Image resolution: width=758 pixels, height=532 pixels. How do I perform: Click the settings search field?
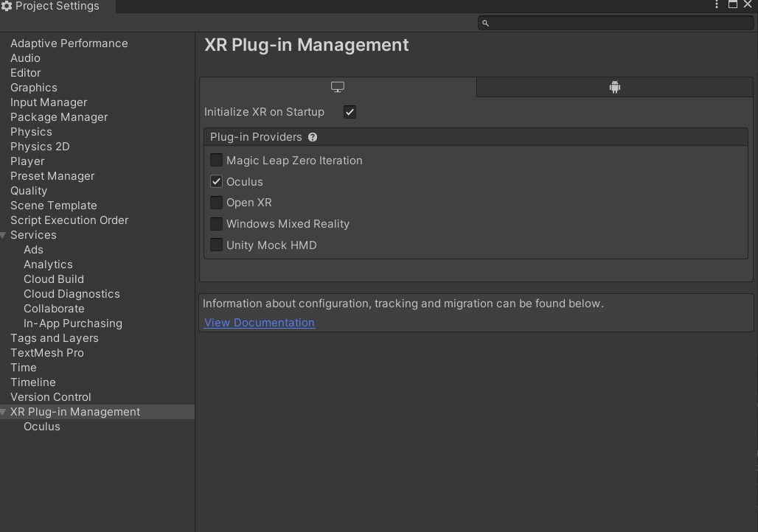(x=616, y=23)
